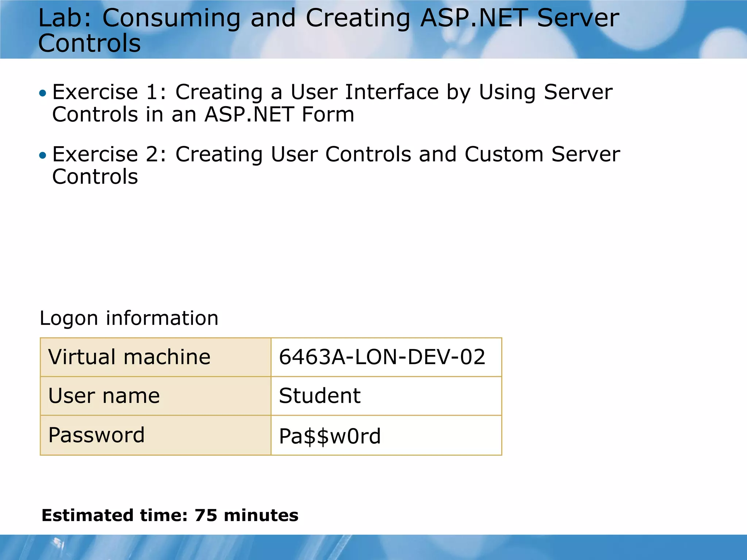Click the 'Pa$$w0rd' value cell
Viewport: 747px width, 560px height.
[x=386, y=435]
